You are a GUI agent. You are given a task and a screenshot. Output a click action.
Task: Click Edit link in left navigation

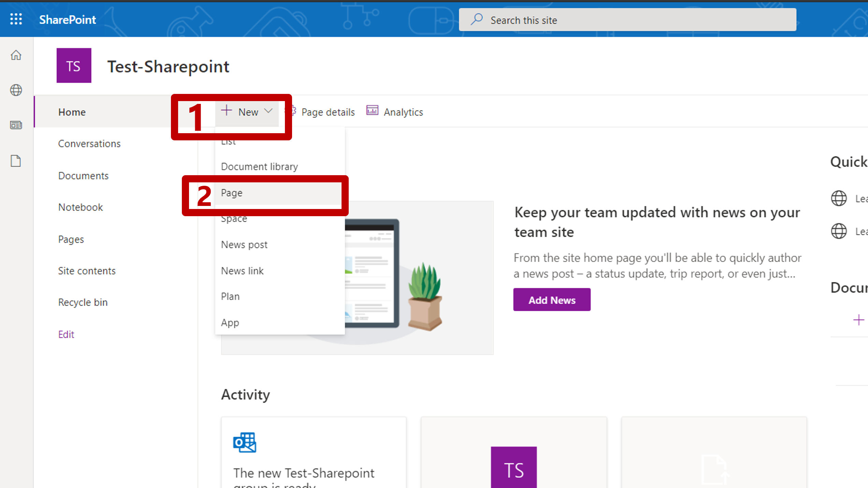pyautogui.click(x=66, y=334)
